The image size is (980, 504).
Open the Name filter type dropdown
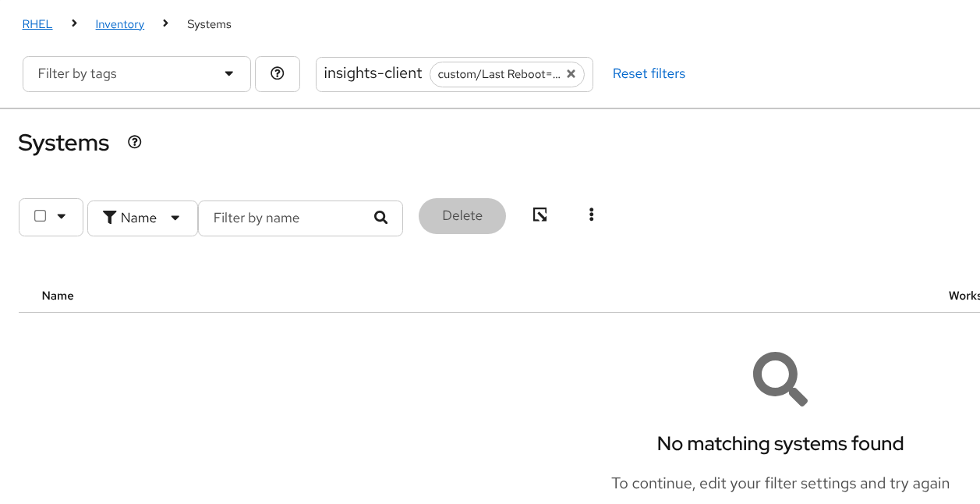(143, 218)
